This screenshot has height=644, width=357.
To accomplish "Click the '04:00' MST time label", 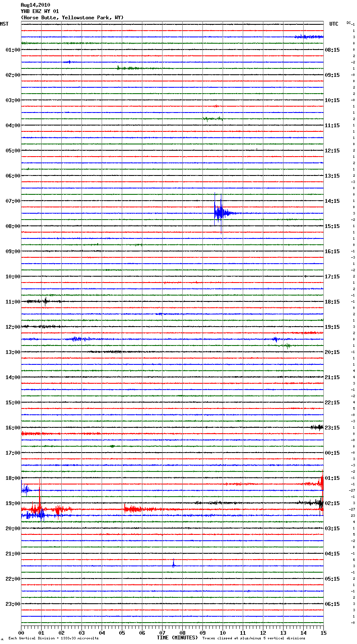I will pos(13,126).
